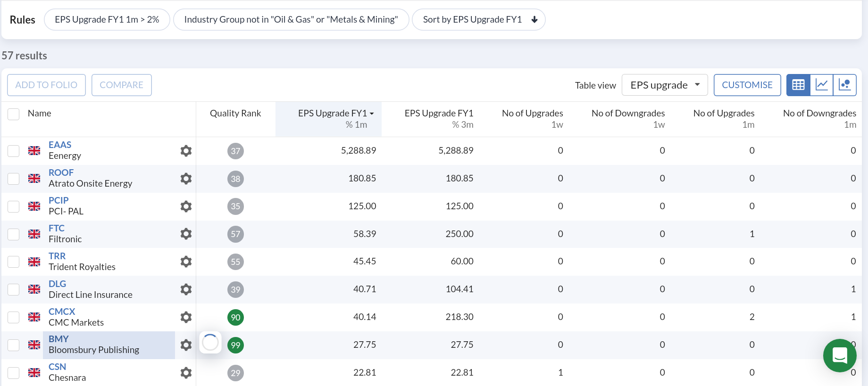Tick the checkbox for FTC Filtronic
Screen dimensions: 868x386
14,234
